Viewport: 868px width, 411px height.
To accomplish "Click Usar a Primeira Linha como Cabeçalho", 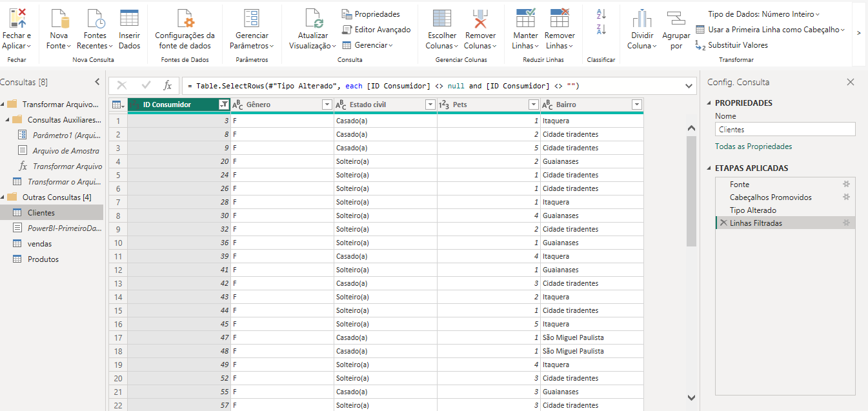I will tap(770, 30).
